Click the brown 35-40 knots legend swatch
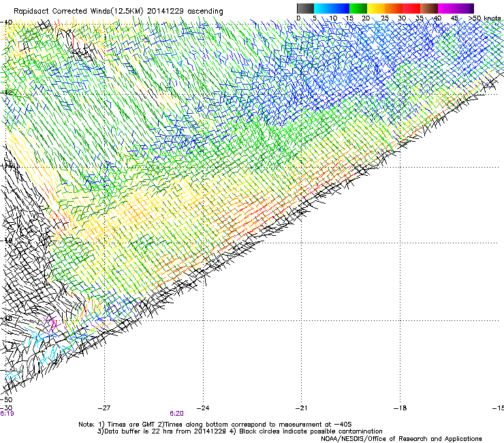 [429, 8]
